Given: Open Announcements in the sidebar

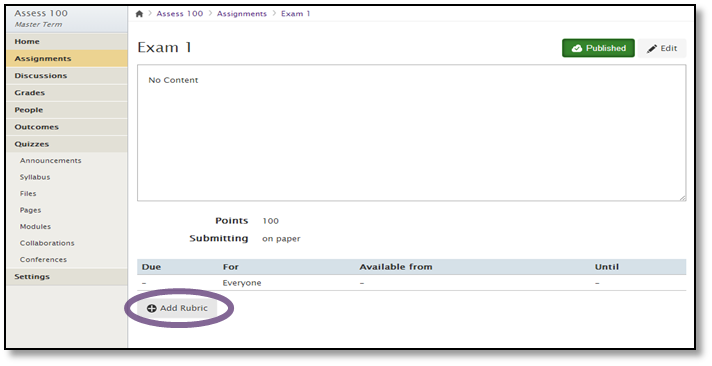Looking at the screenshot, I should tap(50, 160).
